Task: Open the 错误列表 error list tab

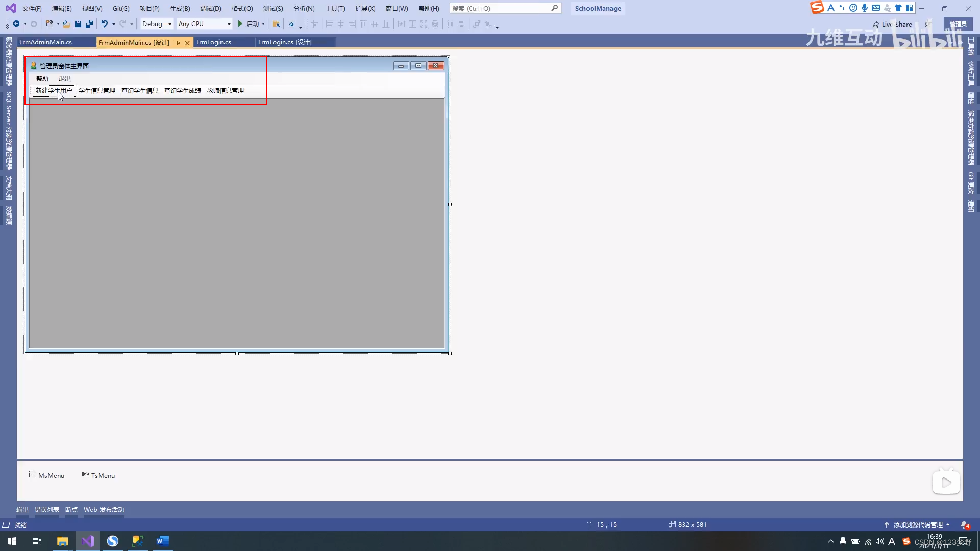Action: tap(47, 510)
